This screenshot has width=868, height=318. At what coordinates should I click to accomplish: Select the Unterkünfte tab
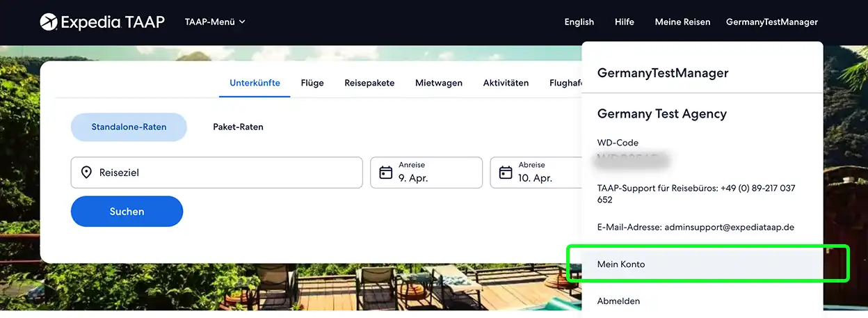(x=255, y=83)
